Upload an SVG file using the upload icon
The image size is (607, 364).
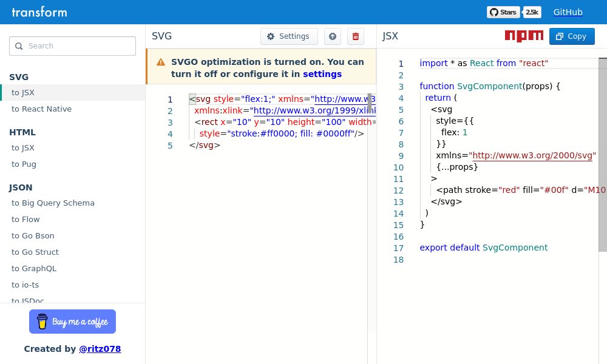tap(333, 36)
